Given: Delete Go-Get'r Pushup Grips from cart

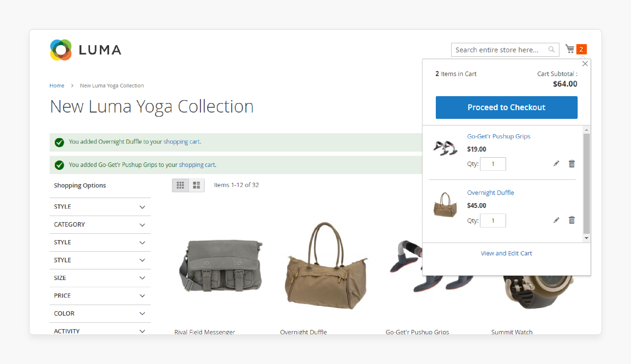Looking at the screenshot, I should [572, 164].
